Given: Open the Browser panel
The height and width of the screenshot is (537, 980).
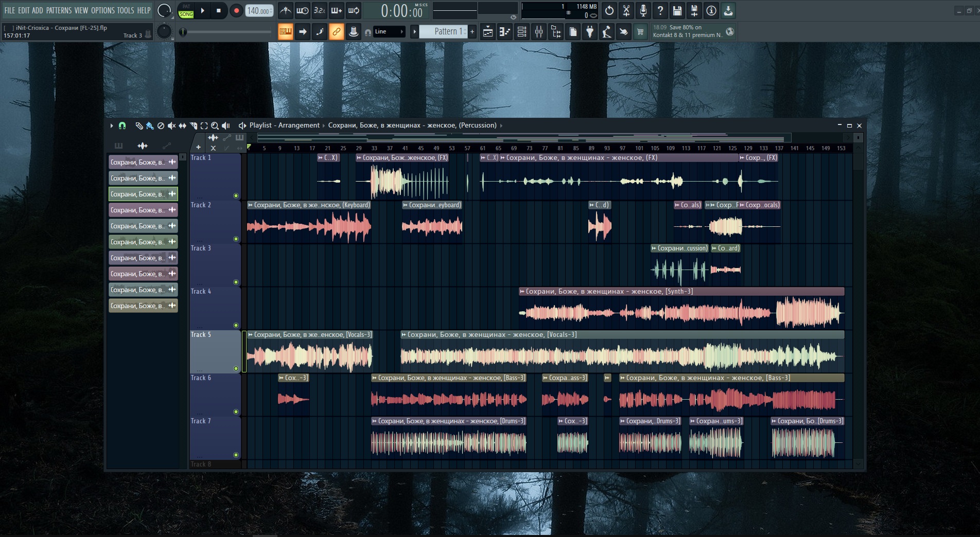Looking at the screenshot, I should pyautogui.click(x=555, y=32).
